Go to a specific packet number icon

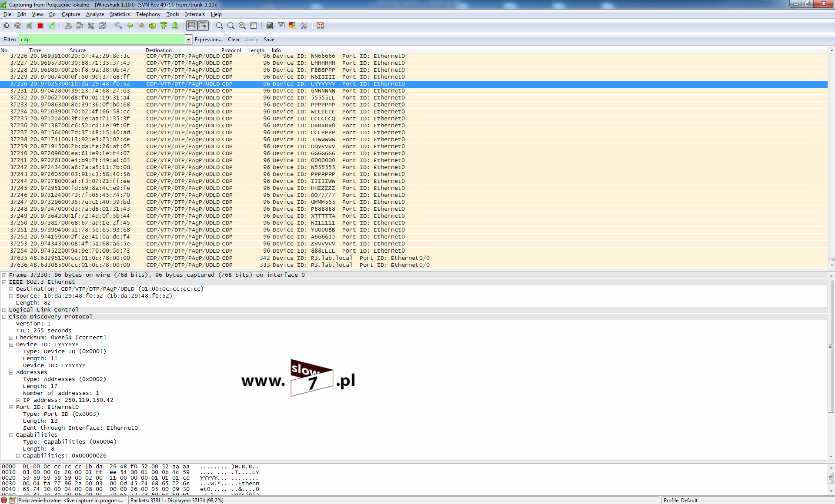[153, 26]
